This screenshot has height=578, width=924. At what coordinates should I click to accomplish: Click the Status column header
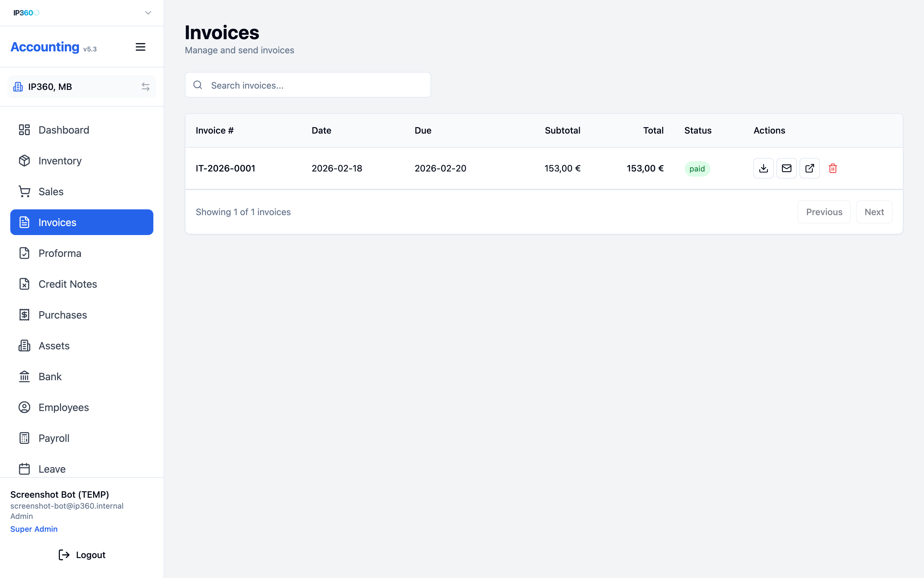[x=697, y=130]
